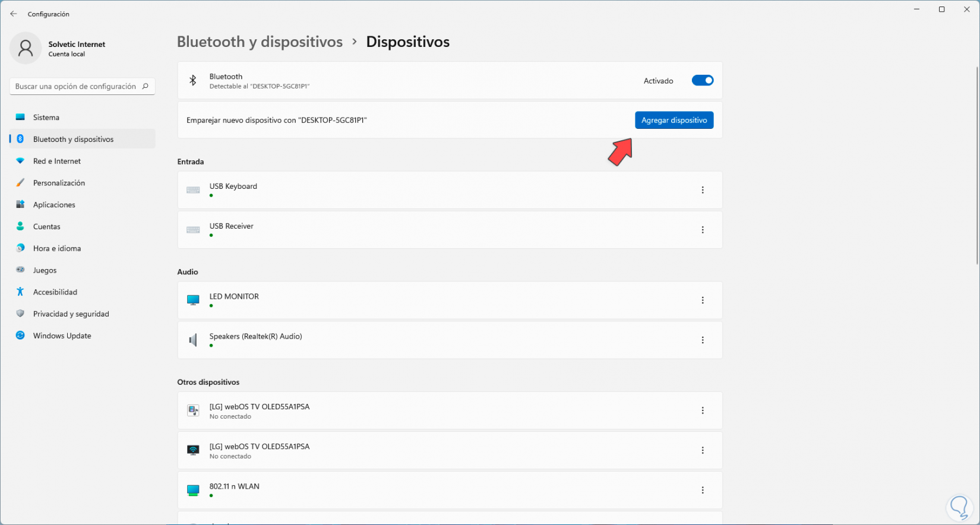
Task: Click the back arrow in title bar
Action: (14, 14)
